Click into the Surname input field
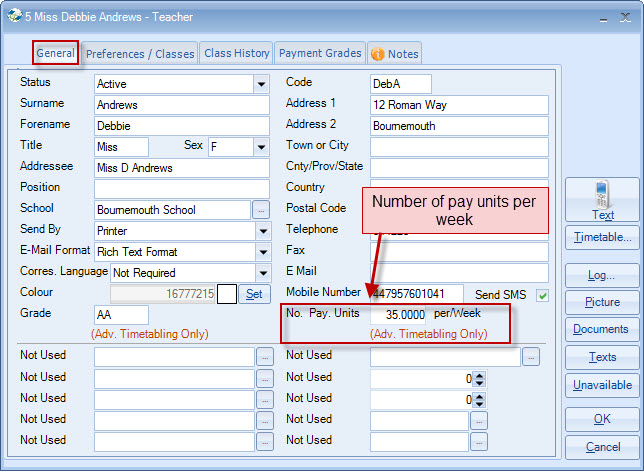The height and width of the screenshot is (471, 644). 182,105
